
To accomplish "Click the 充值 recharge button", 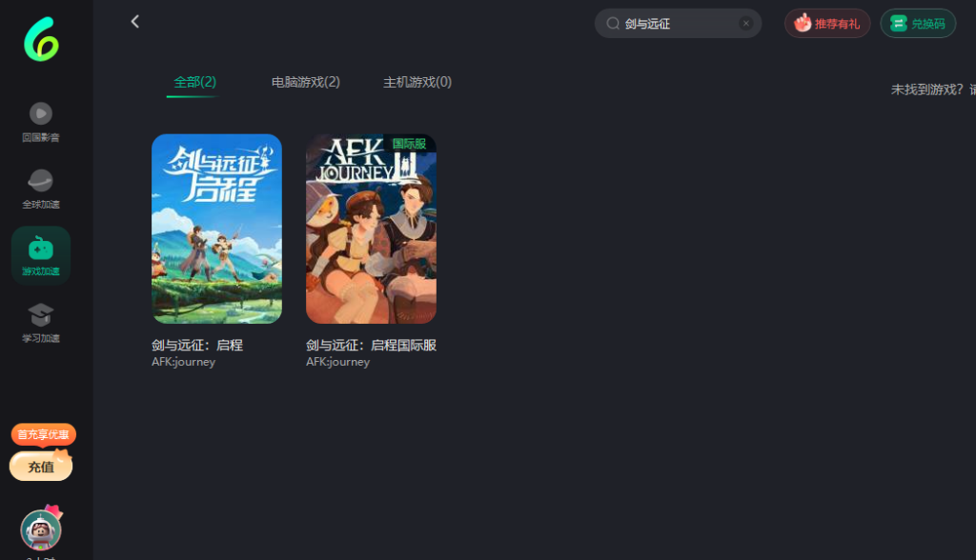I will [41, 467].
